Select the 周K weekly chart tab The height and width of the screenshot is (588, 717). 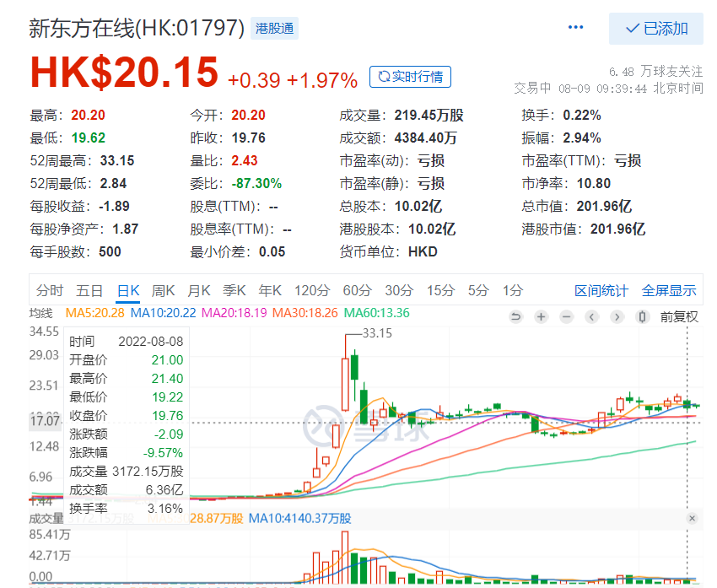point(163,291)
